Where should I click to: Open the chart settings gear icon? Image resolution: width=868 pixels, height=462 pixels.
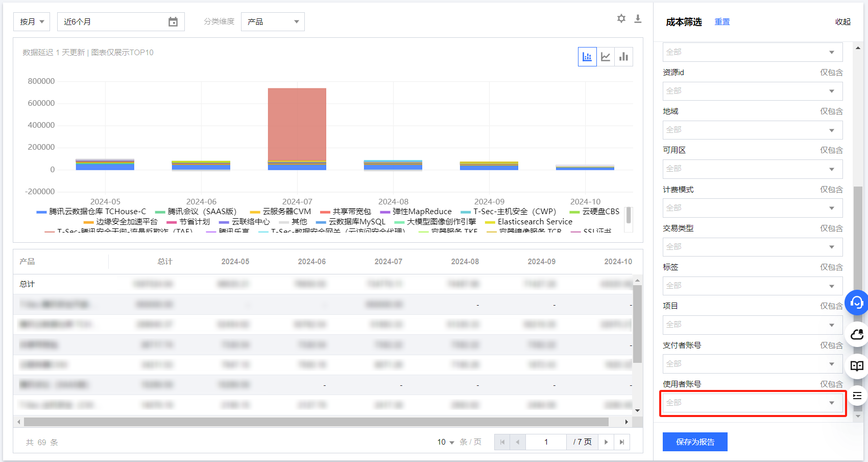(621, 18)
